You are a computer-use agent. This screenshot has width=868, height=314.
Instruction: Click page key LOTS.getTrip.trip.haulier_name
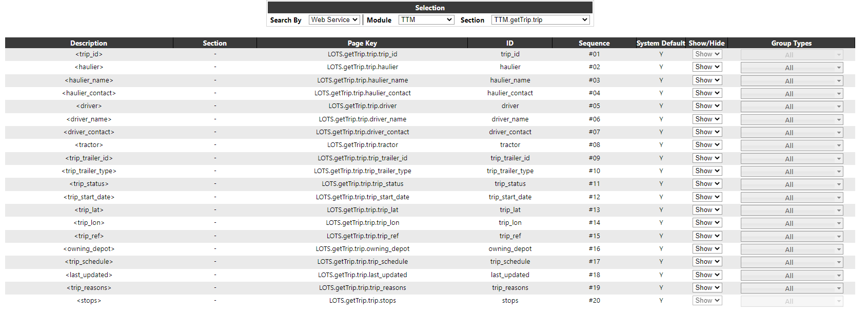pos(363,80)
